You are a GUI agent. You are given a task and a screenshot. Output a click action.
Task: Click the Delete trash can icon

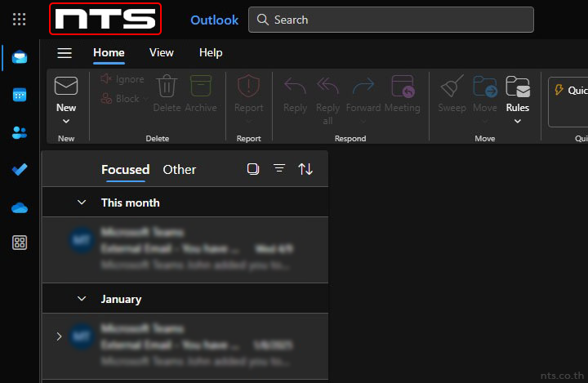point(167,86)
